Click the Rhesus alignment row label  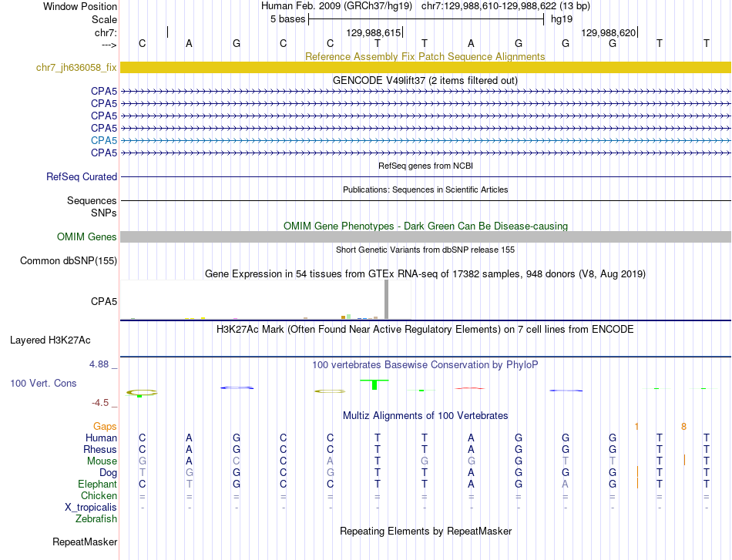pyautogui.click(x=100, y=449)
